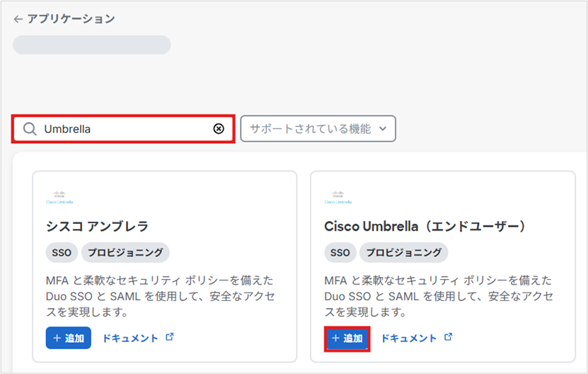The image size is (588, 374).
Task: Click the Cisco logo on the Cisco Umbrella（エンドユーザー）card
Action: pos(338,196)
